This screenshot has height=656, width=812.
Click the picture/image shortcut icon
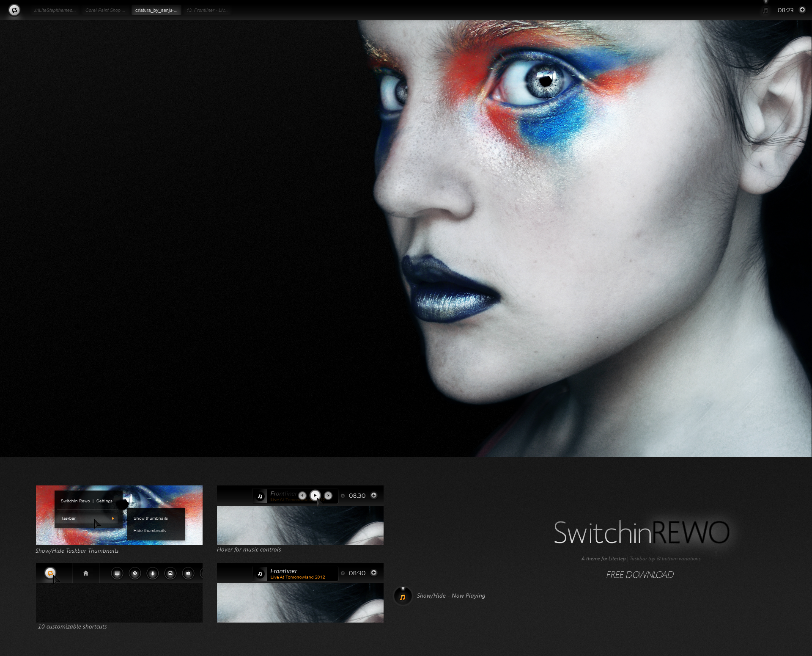[170, 573]
